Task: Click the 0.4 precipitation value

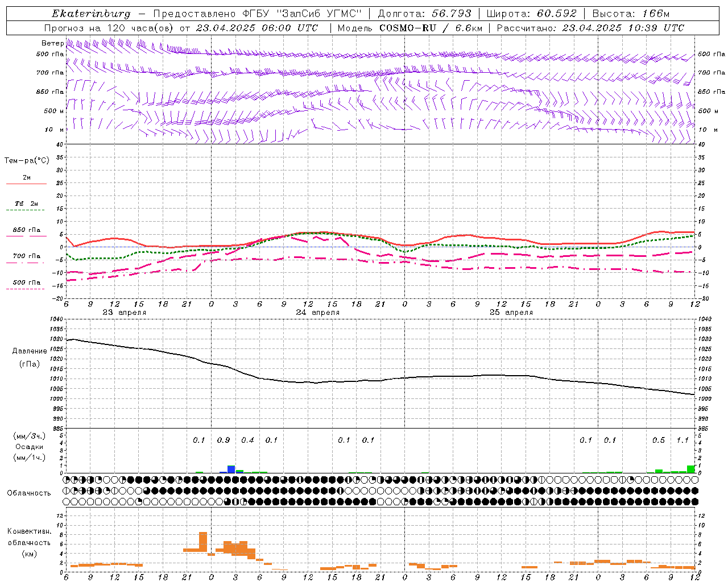Action: [x=247, y=440]
